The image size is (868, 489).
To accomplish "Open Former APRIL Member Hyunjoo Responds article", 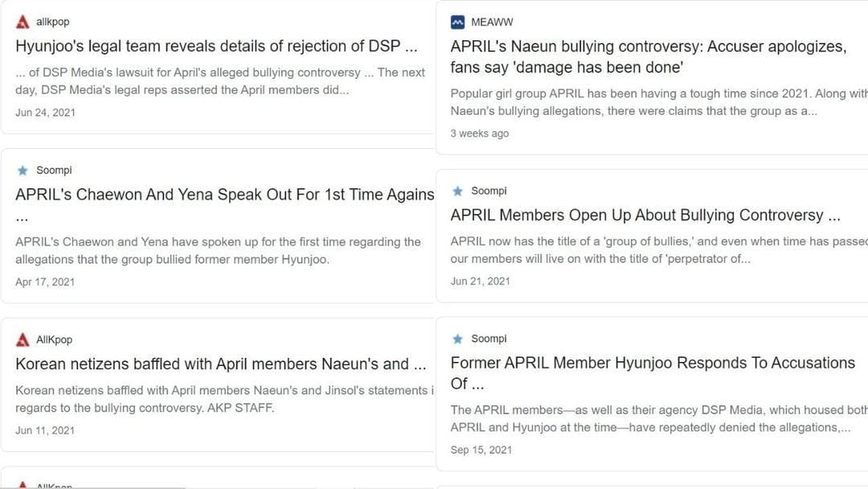I will coord(651,372).
